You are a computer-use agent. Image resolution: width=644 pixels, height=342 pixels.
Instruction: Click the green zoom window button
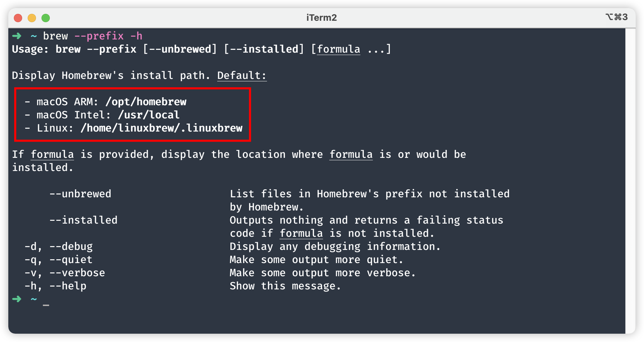click(x=46, y=18)
